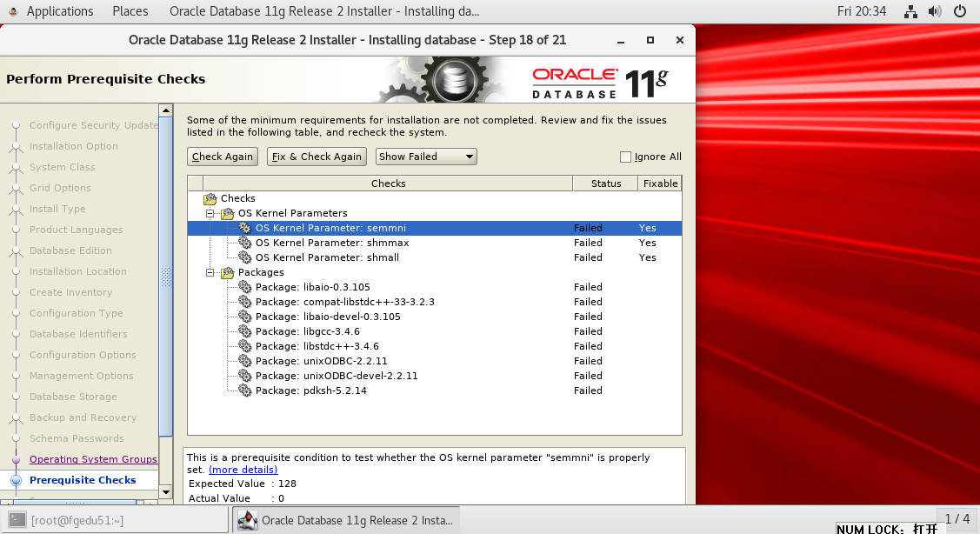Screen dimensions: 980x534
Task: Click the installer title in the top panel
Action: (x=324, y=11)
